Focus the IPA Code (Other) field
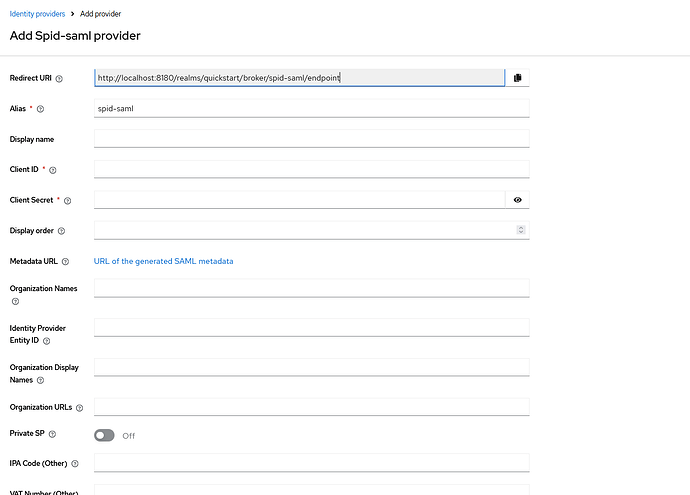690x495 pixels. pos(312,463)
